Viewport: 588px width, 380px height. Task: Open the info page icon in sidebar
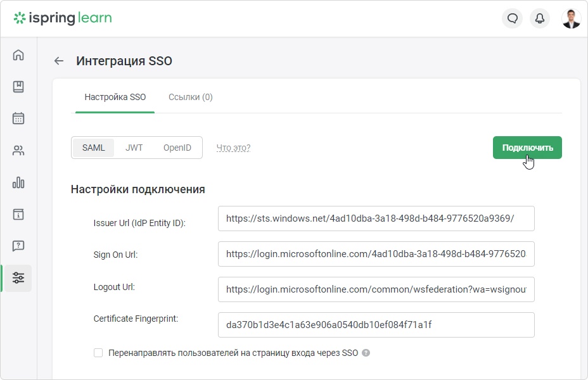pyautogui.click(x=18, y=214)
